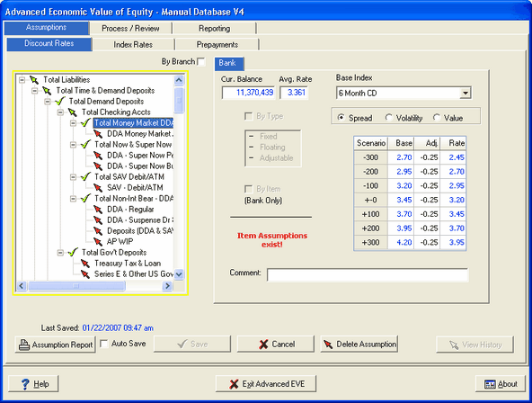Click the printer icon on Assumption Report button

[24, 345]
